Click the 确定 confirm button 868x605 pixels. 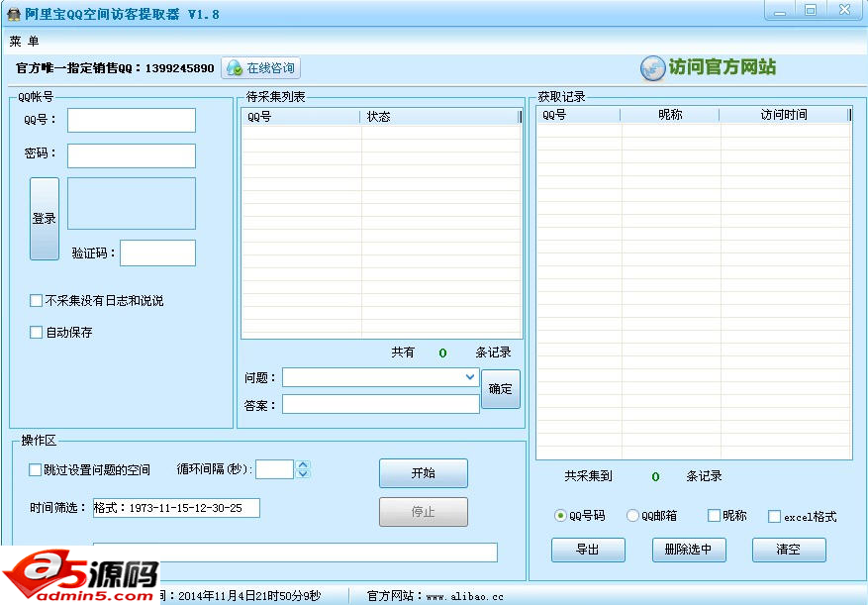click(501, 389)
